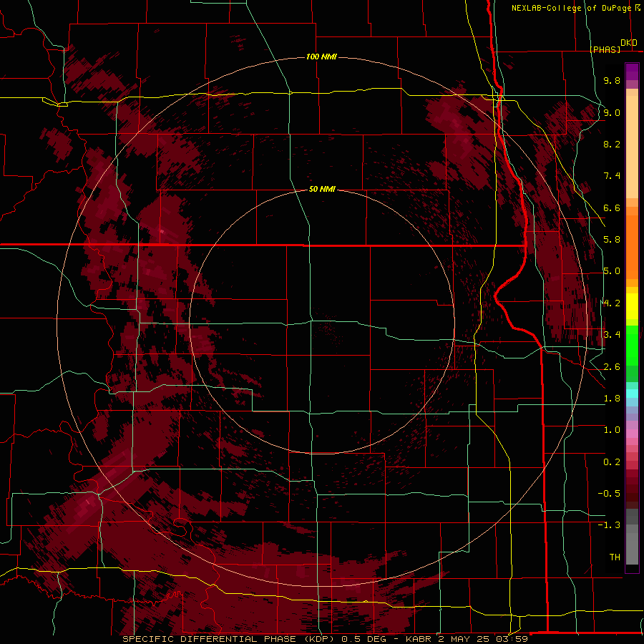Click the TH threshold label
The width and height of the screenshot is (644, 644).
(x=615, y=557)
